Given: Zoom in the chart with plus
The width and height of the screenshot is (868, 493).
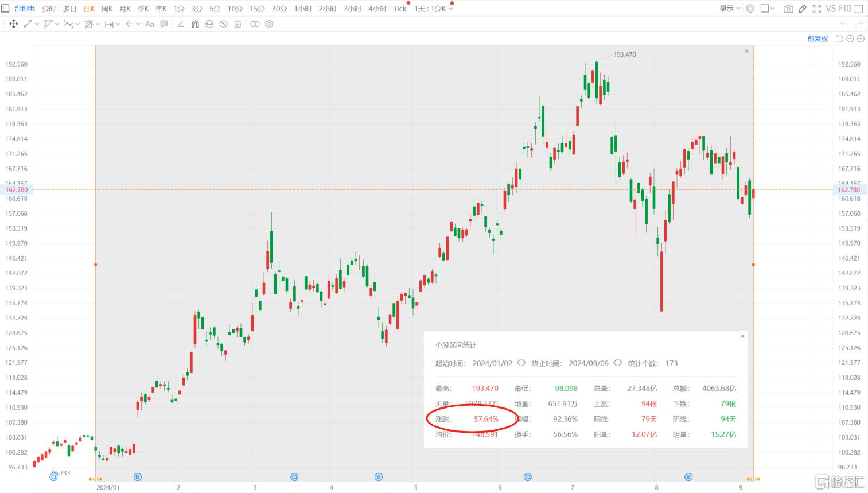Looking at the screenshot, I should (x=860, y=38).
